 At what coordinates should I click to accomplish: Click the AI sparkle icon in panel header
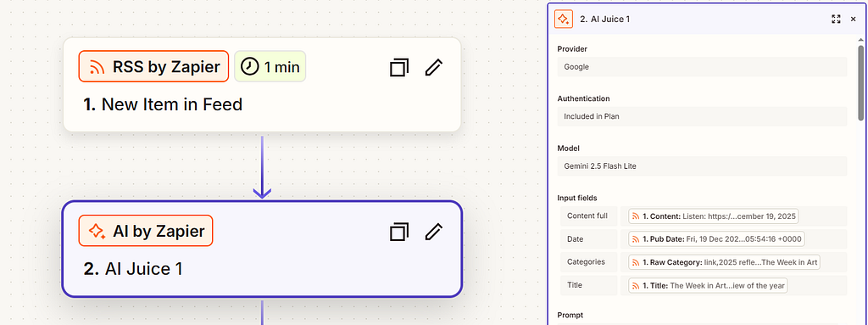[x=564, y=19]
